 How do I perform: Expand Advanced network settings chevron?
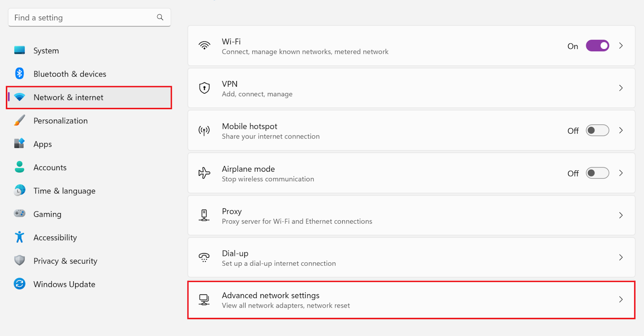pos(621,300)
